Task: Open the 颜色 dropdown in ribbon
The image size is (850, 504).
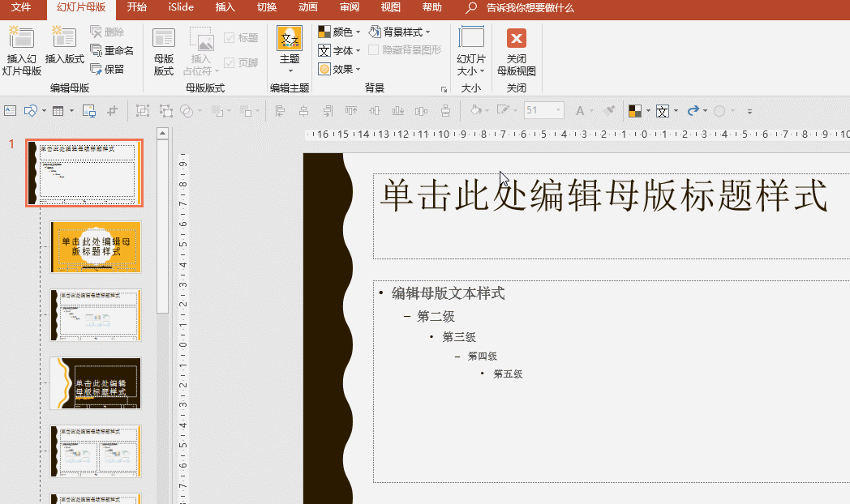Action: [339, 32]
